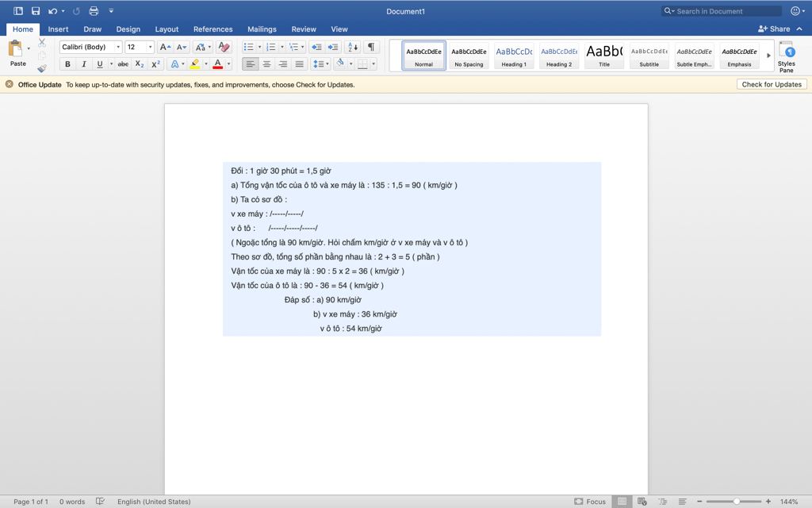
Task: Switch to the Design tab
Action: click(128, 29)
